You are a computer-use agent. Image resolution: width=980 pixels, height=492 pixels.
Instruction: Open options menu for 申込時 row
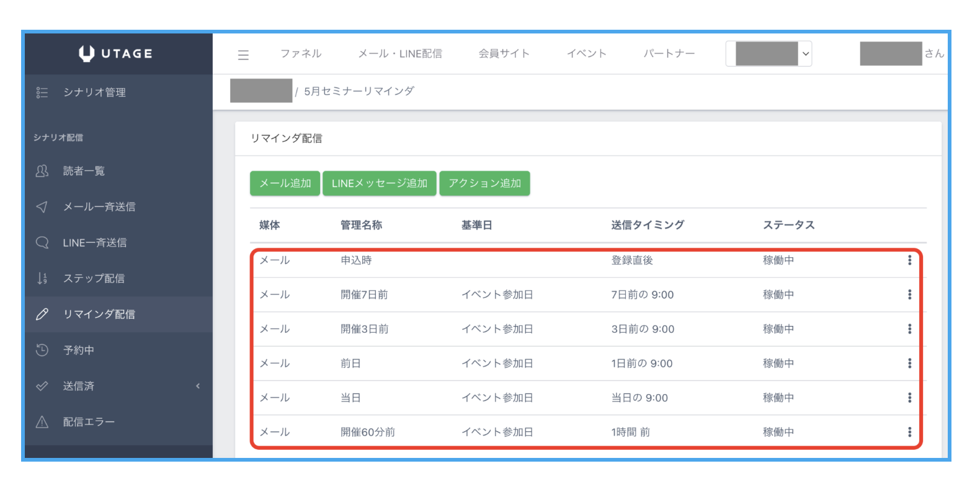tap(909, 260)
